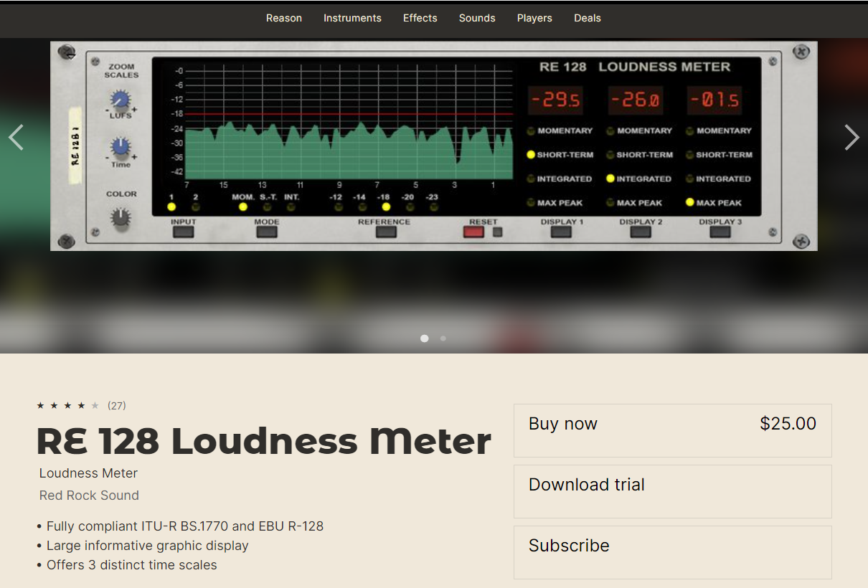Hit the red RESET button
868x588 pixels.
pyautogui.click(x=473, y=232)
